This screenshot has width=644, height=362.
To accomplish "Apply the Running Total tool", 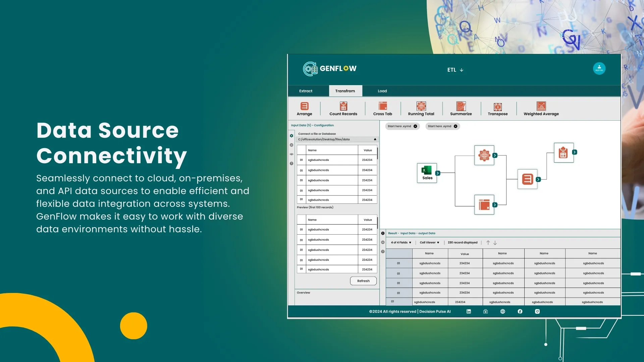I will (x=421, y=108).
